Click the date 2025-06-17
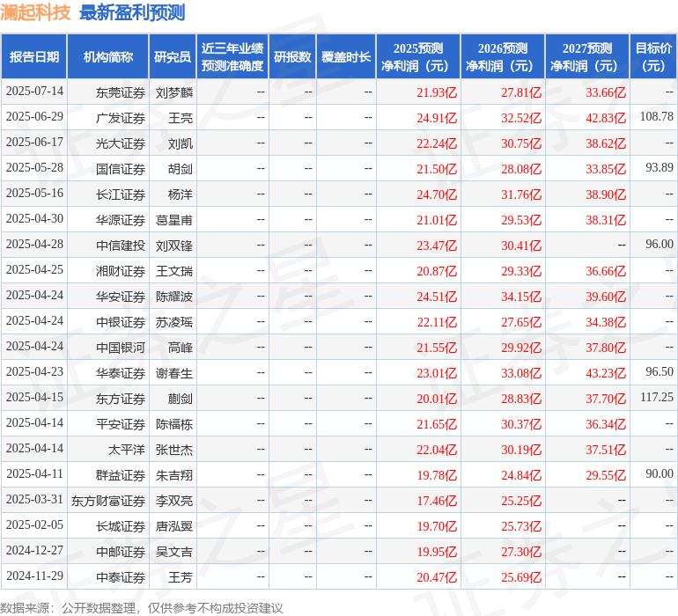The height and width of the screenshot is (616, 678). click(x=34, y=143)
